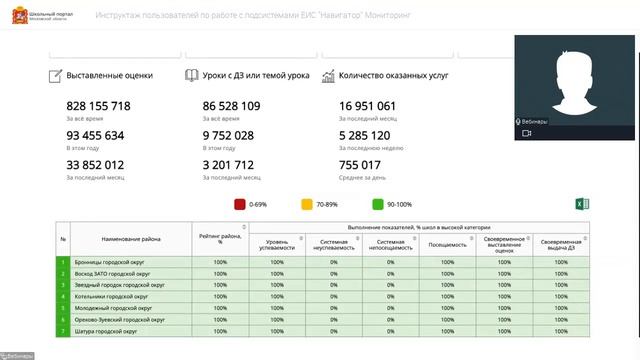Click the open book icon for Уроки с ДЗ
Viewport: 640px width, 360px height.
(x=191, y=76)
